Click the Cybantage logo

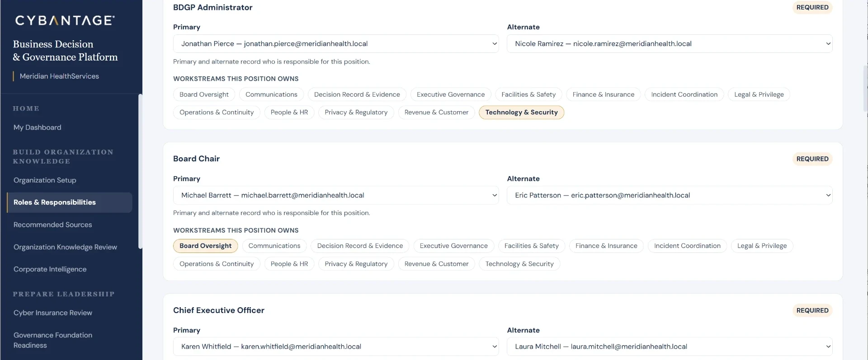[x=65, y=20]
